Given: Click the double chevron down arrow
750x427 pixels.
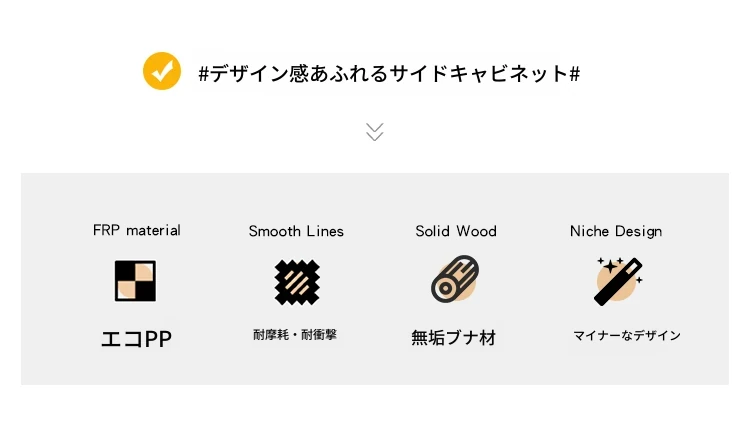Looking at the screenshot, I should (x=375, y=132).
